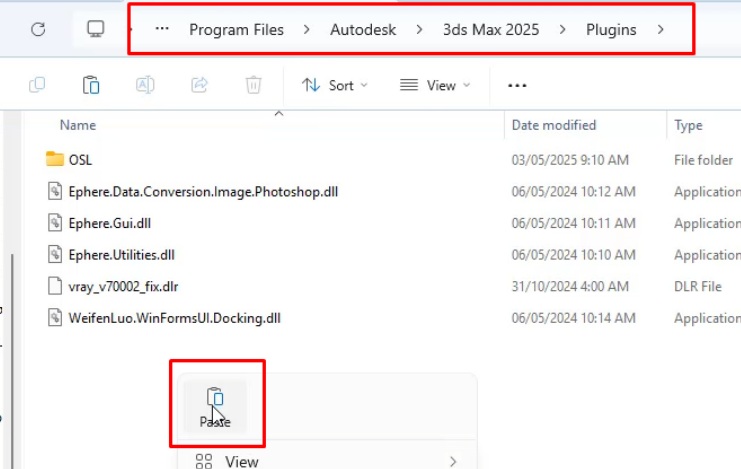This screenshot has height=469, width=741.
Task: Choose Paste in the context menu
Action: coord(214,407)
